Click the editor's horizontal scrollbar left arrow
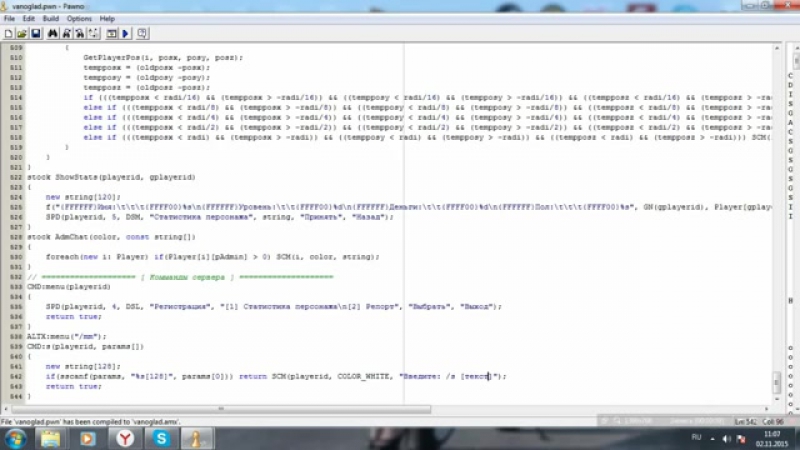800x450 pixels. (x=6, y=409)
